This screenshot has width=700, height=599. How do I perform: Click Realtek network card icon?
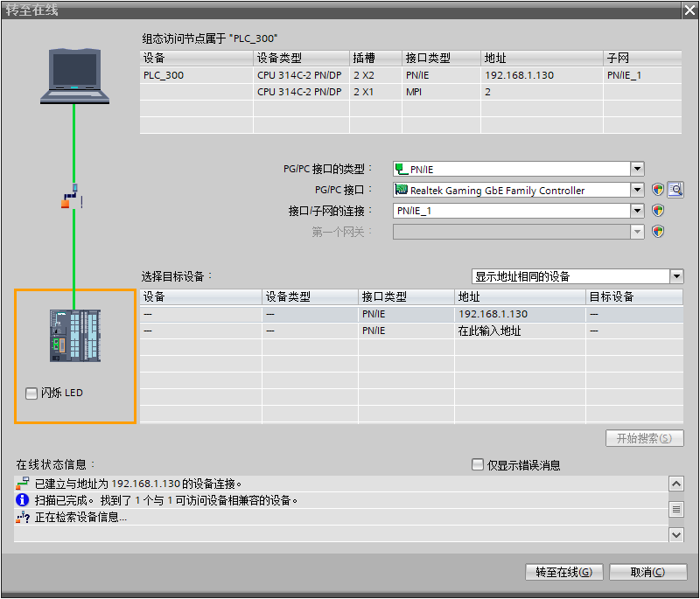point(402,190)
